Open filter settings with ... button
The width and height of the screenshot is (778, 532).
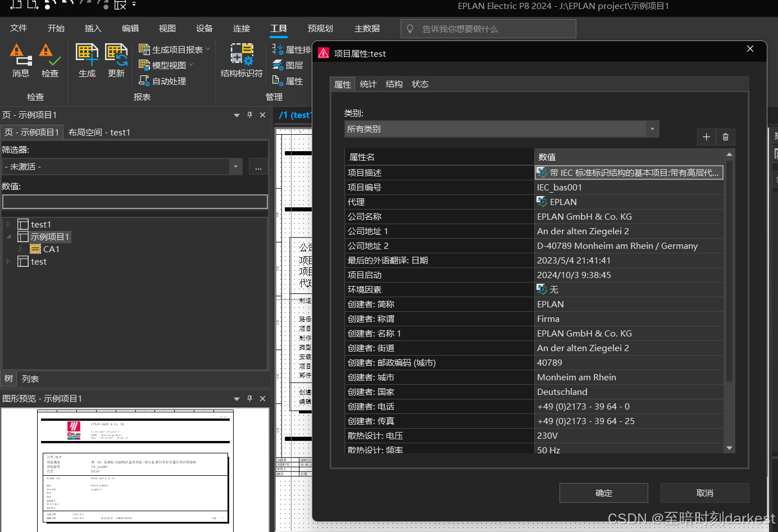click(258, 167)
